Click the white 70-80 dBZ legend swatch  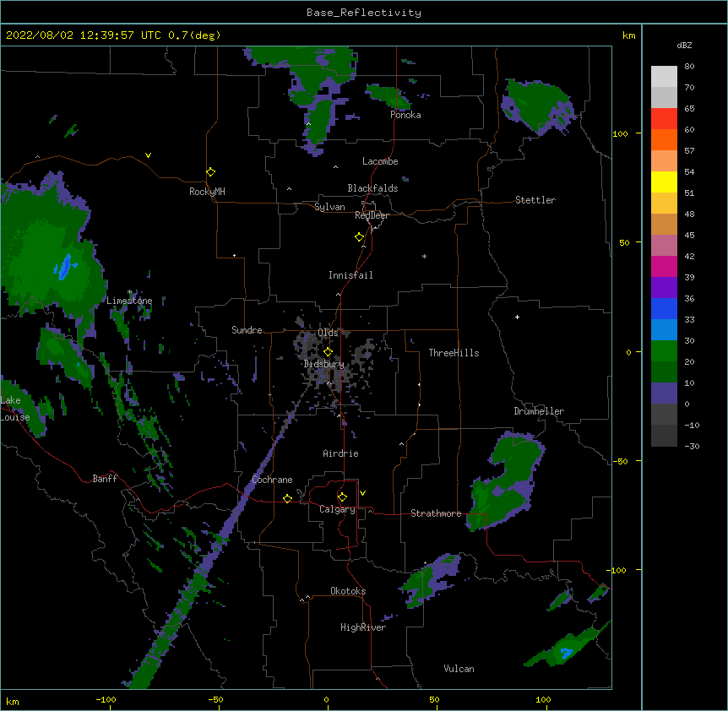pos(664,77)
